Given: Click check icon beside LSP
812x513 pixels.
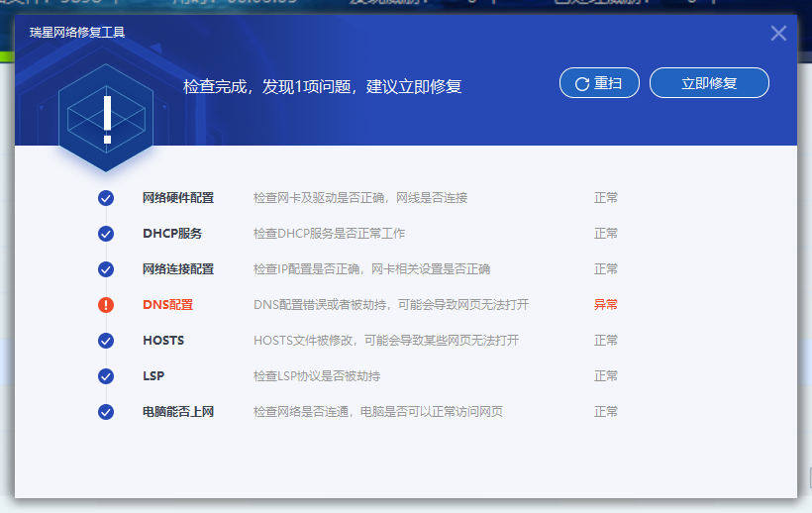Looking at the screenshot, I should point(106,376).
